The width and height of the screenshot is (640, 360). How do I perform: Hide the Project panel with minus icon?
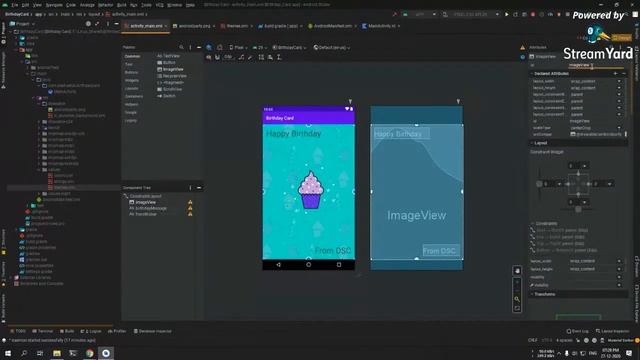tap(116, 24)
